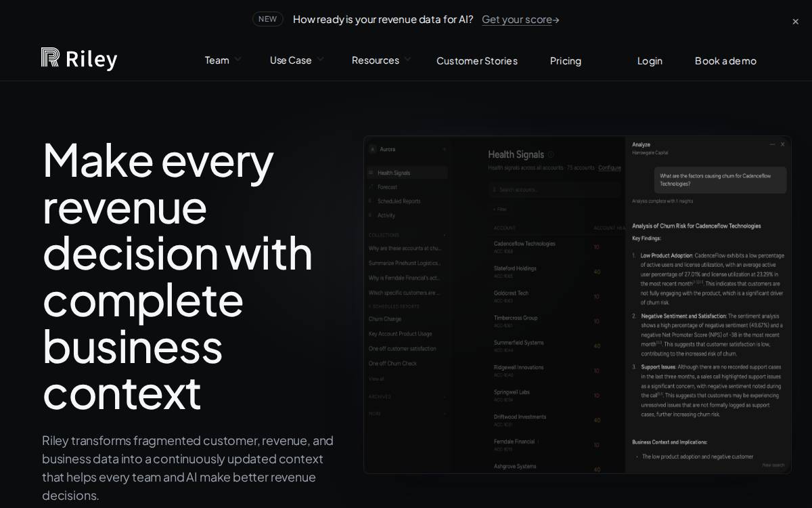
Task: Minimize the Analyze panel in the preview
Action: (x=772, y=144)
